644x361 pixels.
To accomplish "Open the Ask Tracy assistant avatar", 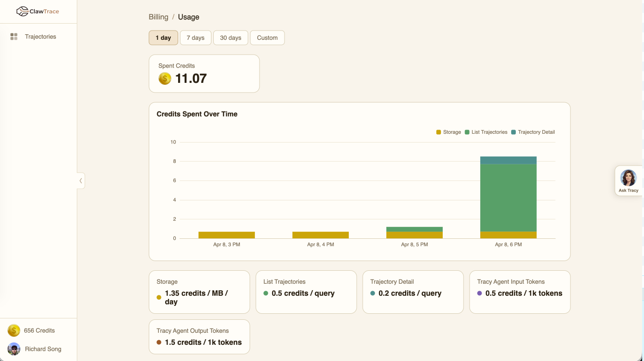I will [x=629, y=177].
